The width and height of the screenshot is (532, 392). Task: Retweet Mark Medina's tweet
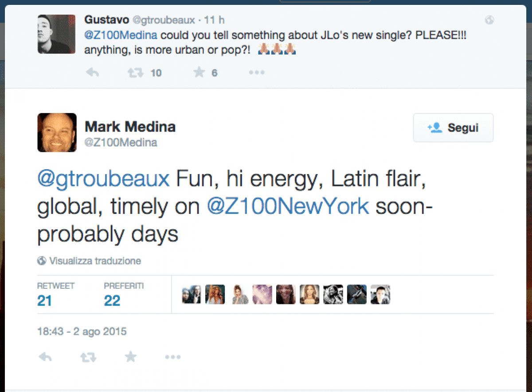click(88, 357)
